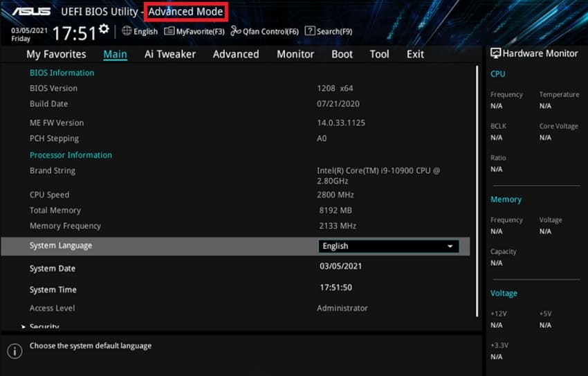Open the Monitor tab
The image size is (588, 376).
click(x=295, y=55)
